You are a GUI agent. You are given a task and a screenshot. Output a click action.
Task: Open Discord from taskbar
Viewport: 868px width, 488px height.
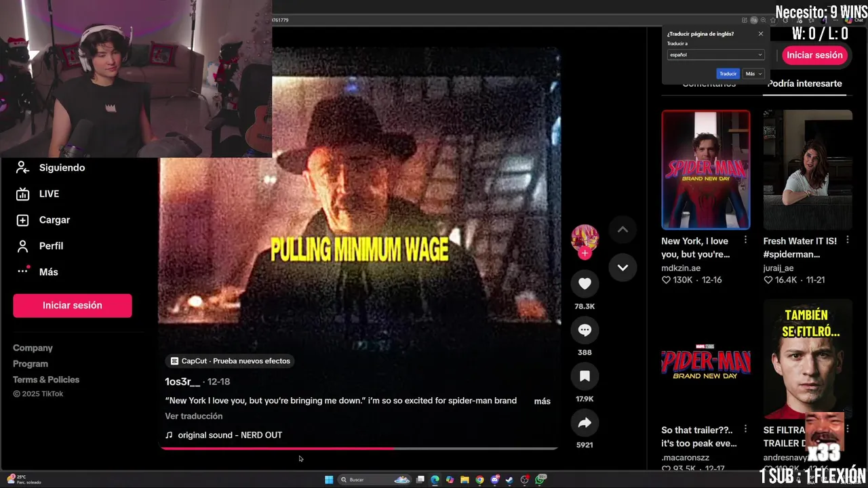pos(494,480)
